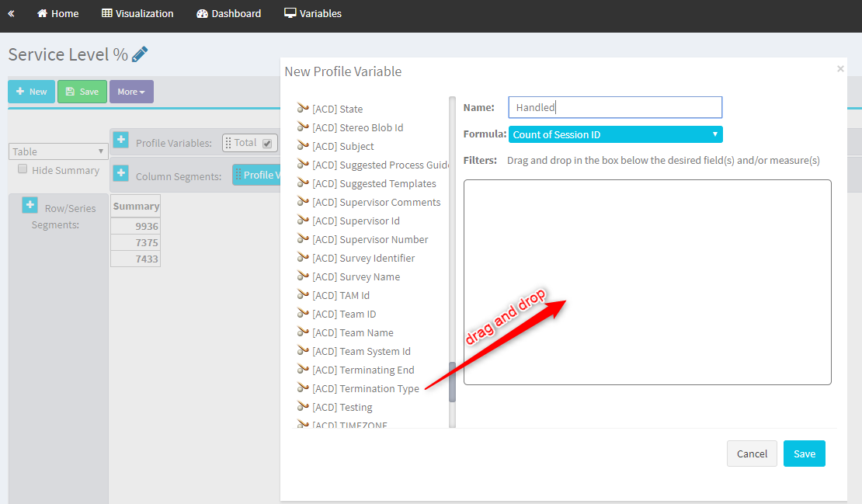Select the [ACD] Termination Type field label
862x504 pixels.
point(366,388)
